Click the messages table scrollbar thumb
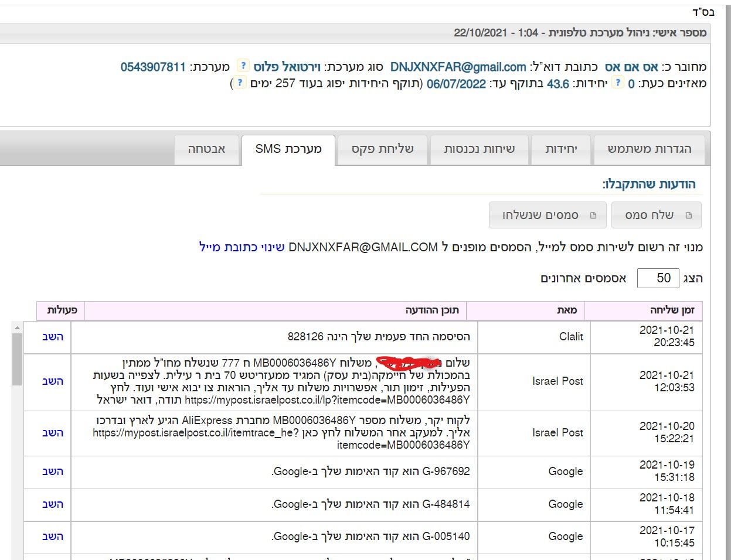The height and width of the screenshot is (560, 731). pyautogui.click(x=16, y=359)
